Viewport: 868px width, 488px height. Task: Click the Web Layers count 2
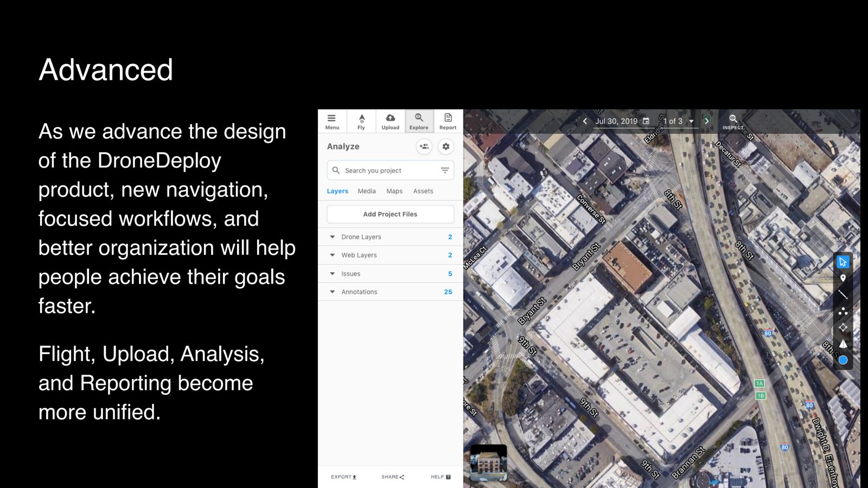pos(450,255)
